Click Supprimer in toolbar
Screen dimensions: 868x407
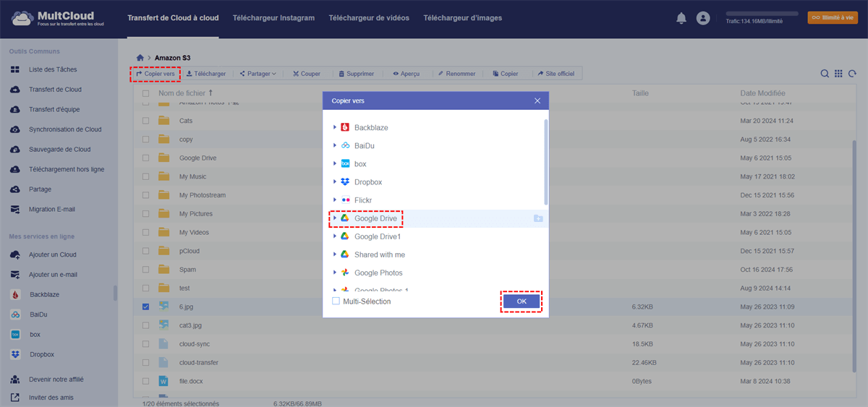(x=357, y=74)
